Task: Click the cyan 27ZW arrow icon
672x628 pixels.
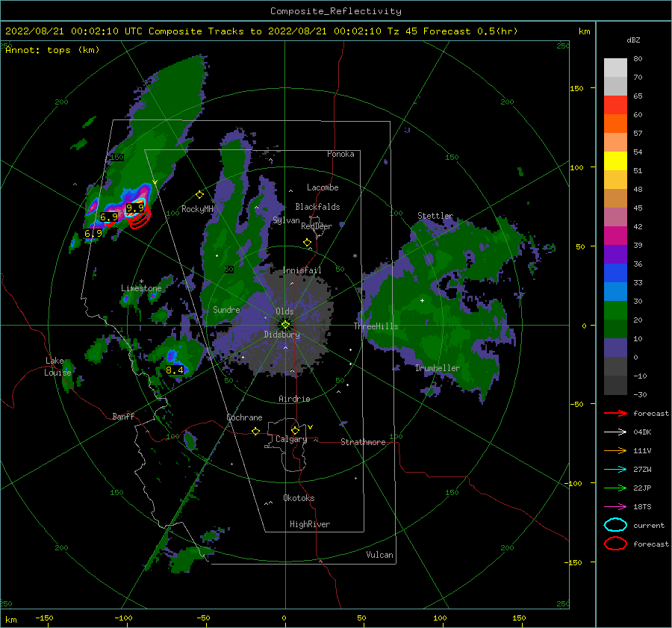Action: click(x=615, y=470)
